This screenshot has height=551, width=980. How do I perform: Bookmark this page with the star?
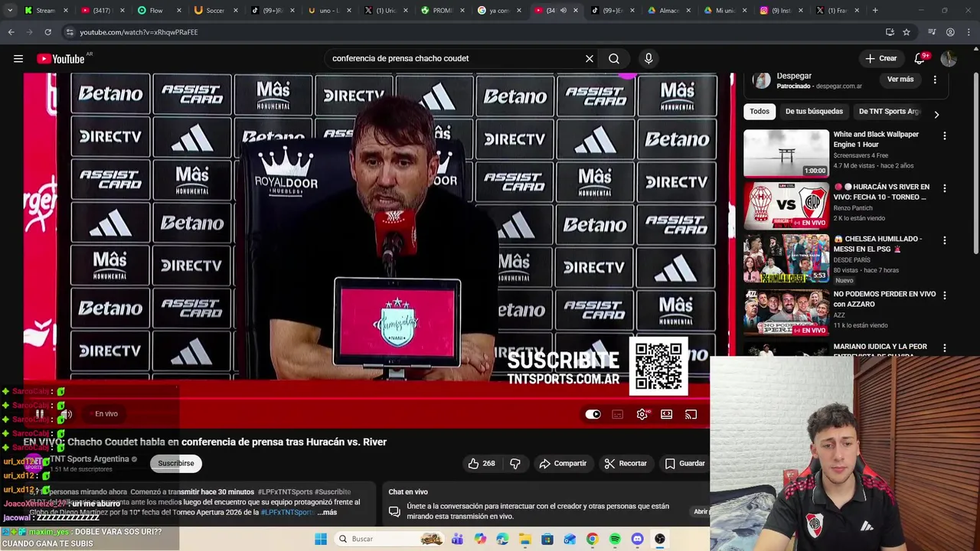[906, 32]
